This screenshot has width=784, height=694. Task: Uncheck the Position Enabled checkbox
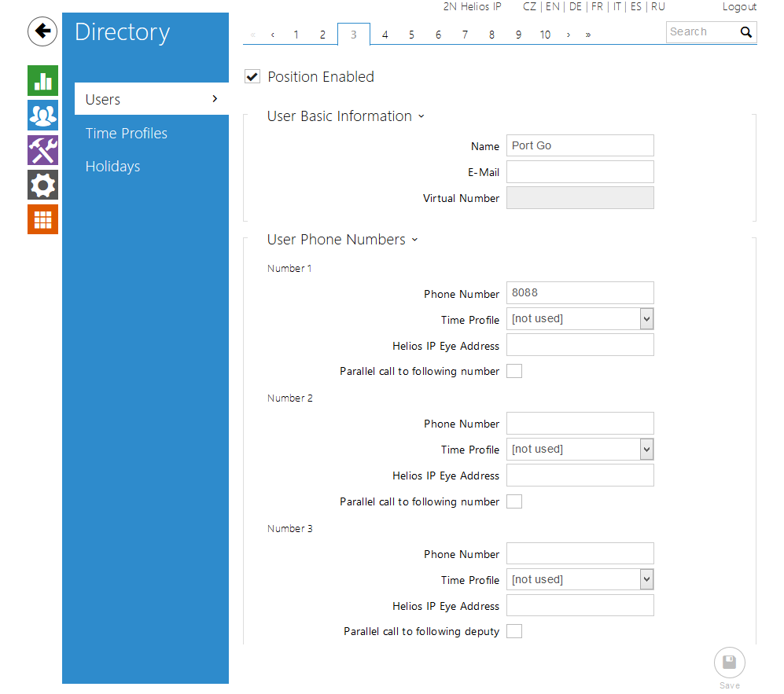(x=252, y=77)
